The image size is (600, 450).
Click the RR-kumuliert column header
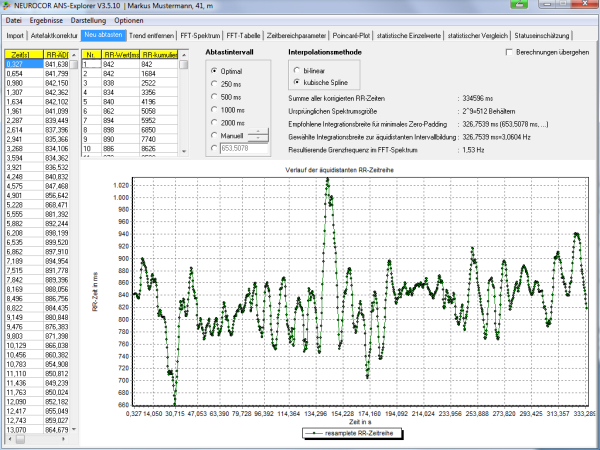(159, 55)
